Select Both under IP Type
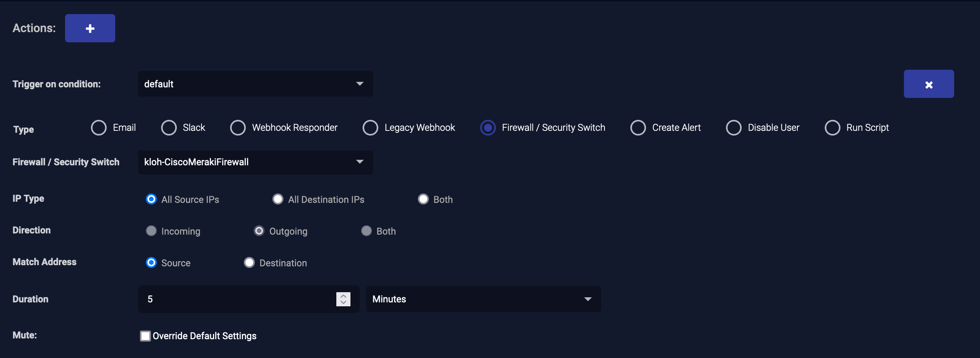This screenshot has height=358, width=980. 423,199
